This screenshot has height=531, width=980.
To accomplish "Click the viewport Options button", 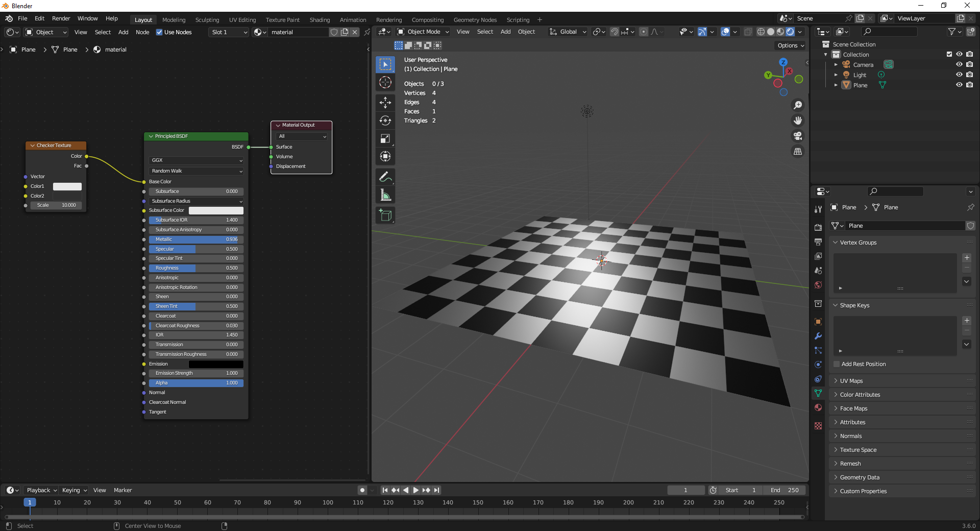I will pyautogui.click(x=790, y=45).
